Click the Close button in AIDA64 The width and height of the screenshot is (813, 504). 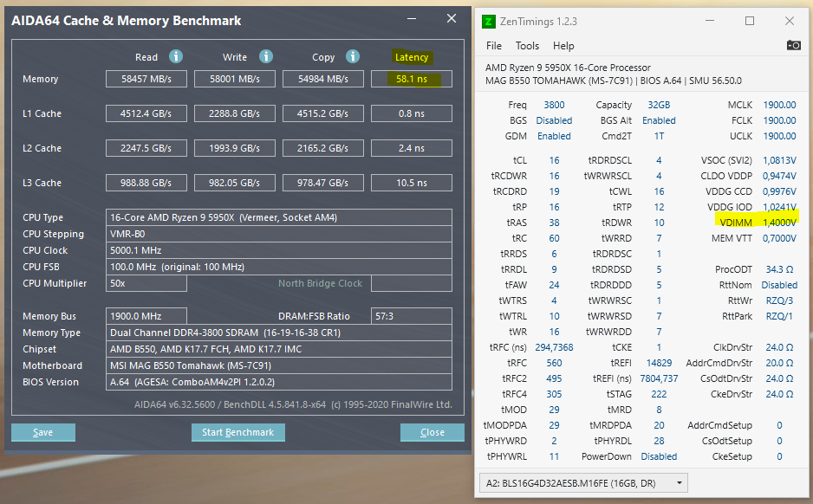[432, 432]
